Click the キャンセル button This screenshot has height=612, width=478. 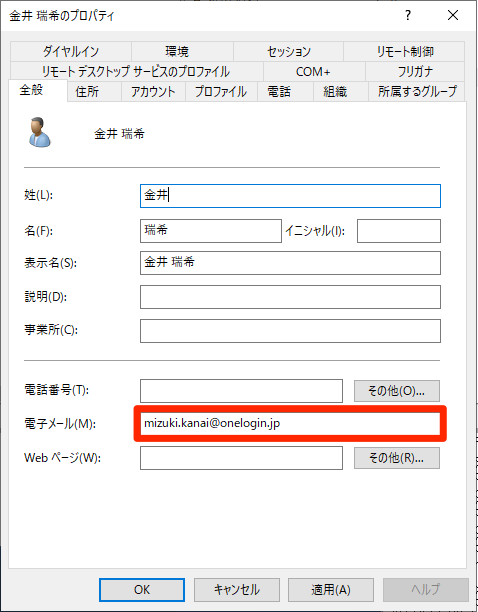coord(237,589)
